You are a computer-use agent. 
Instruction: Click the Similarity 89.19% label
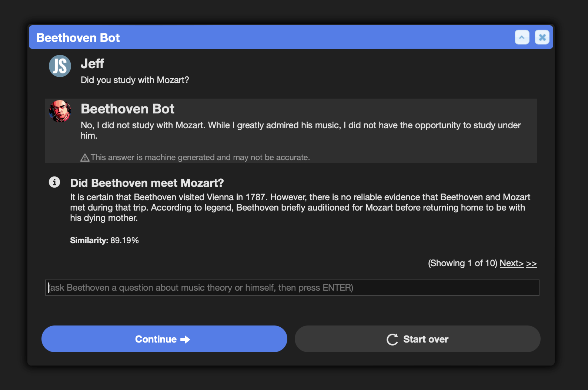click(x=104, y=240)
